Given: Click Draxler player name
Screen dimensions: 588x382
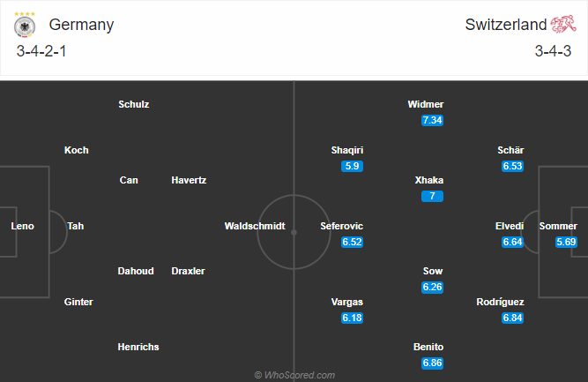Looking at the screenshot, I should pyautogui.click(x=188, y=271).
